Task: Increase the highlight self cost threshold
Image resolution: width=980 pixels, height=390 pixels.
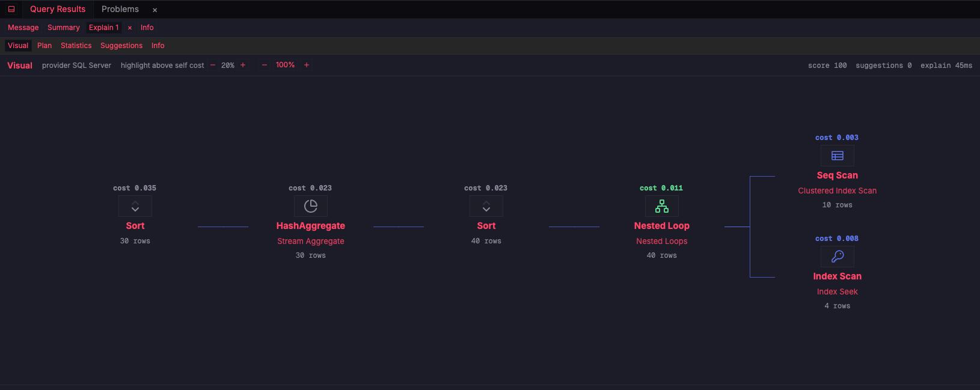Action: coord(243,65)
